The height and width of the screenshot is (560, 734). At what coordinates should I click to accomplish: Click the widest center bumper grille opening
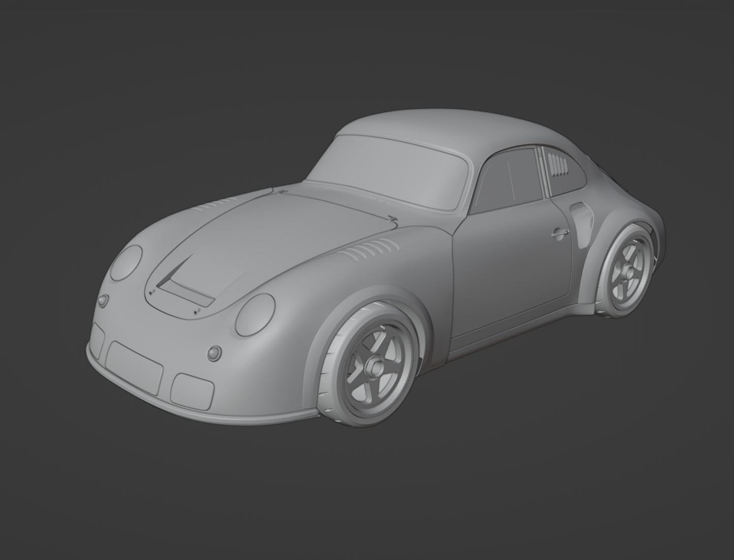coord(134,369)
